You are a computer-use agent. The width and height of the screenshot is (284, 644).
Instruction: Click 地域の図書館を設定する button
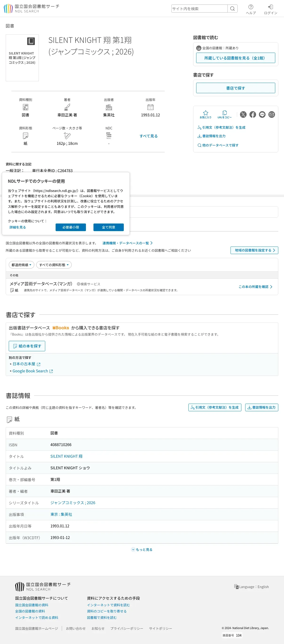click(254, 250)
